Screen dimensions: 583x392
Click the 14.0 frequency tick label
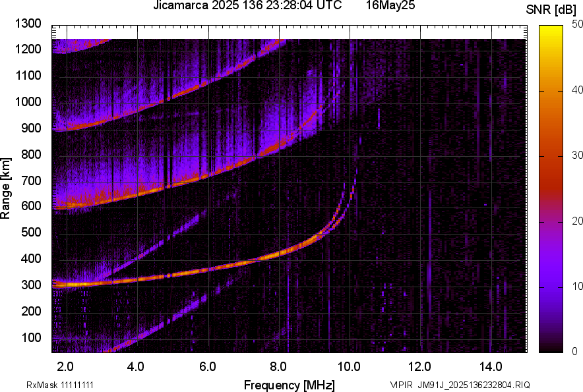[x=491, y=367]
